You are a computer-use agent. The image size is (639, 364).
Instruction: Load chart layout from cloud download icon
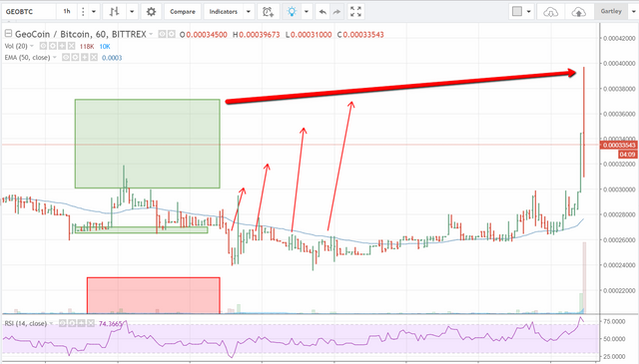(x=551, y=12)
